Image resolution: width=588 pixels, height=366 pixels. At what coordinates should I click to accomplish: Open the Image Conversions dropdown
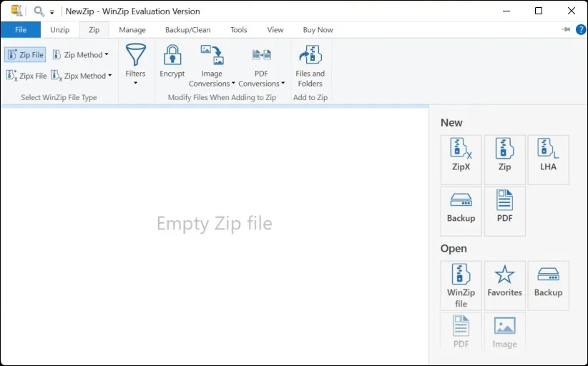tap(212, 66)
